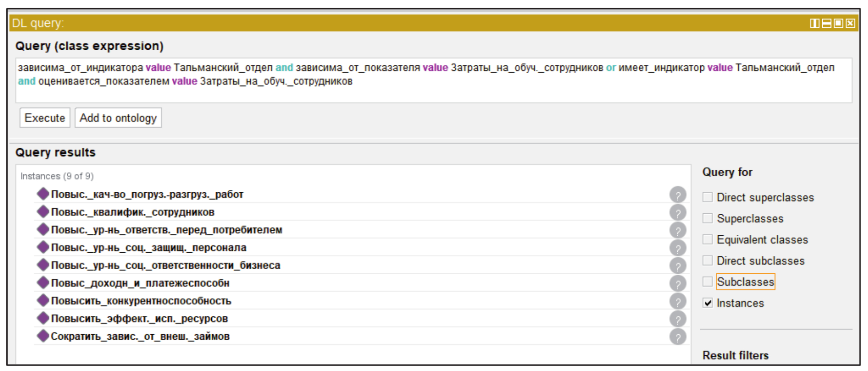Viewport: 868px width, 371px height.
Task: Click the help icon next to Повыс_доходн_и_платежеспособн
Action: (x=677, y=283)
